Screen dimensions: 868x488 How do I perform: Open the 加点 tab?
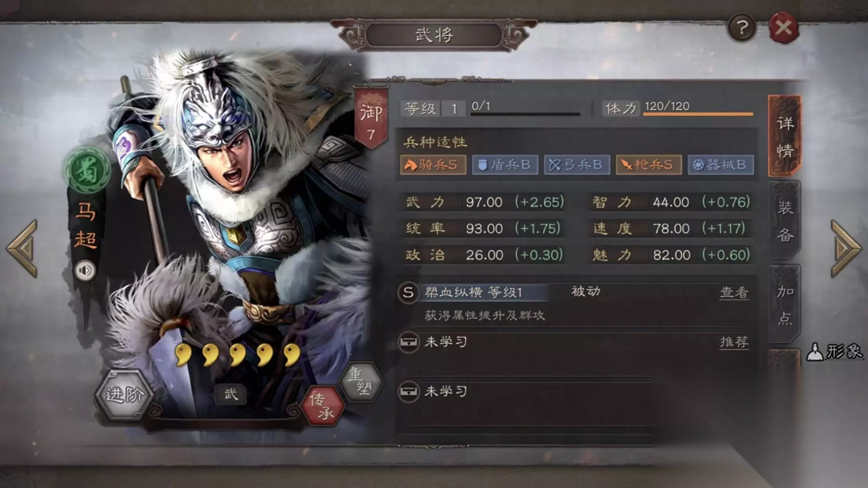coord(785,305)
